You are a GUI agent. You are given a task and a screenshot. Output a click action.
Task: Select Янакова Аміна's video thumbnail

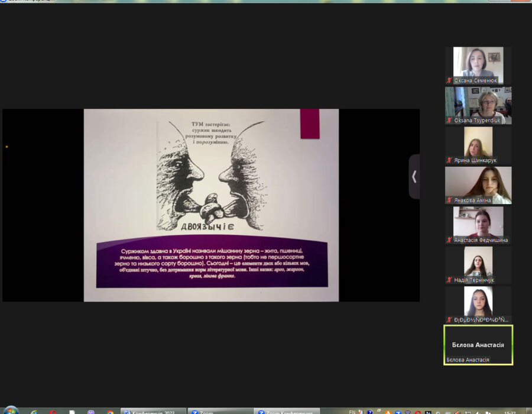click(478, 182)
